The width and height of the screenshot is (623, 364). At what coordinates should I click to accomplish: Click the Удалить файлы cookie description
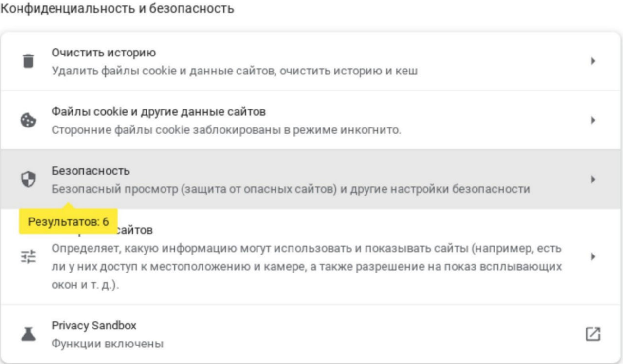235,71
